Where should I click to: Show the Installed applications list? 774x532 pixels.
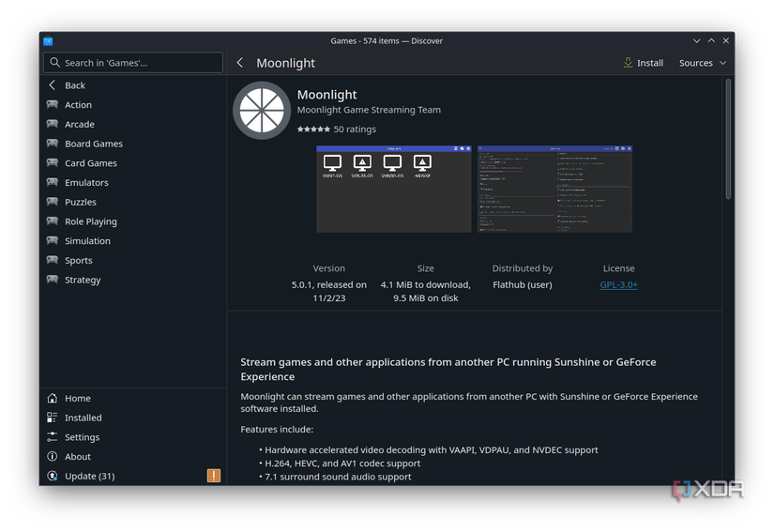[x=83, y=418]
